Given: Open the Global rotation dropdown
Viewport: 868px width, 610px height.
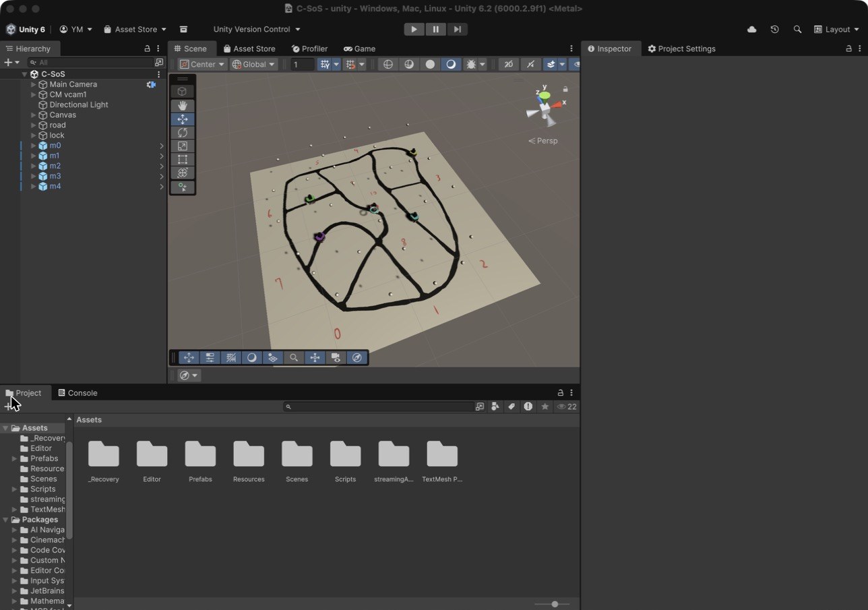Looking at the screenshot, I should [x=253, y=64].
